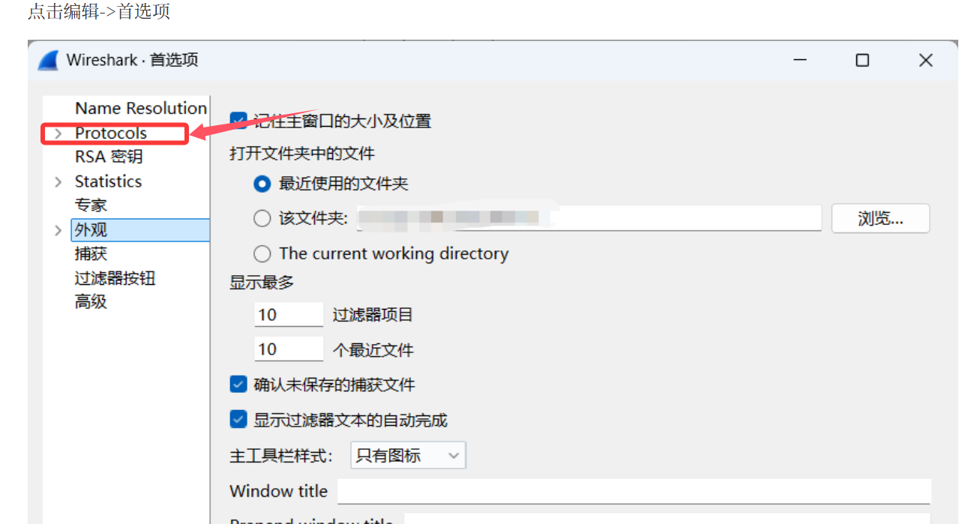Toggle 记住主窗口的大小及位置 checkbox
The width and height of the screenshot is (980, 524).
[x=238, y=121]
